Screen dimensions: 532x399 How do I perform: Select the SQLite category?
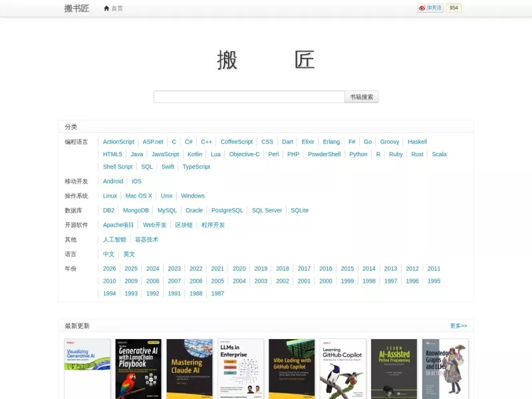tap(300, 210)
